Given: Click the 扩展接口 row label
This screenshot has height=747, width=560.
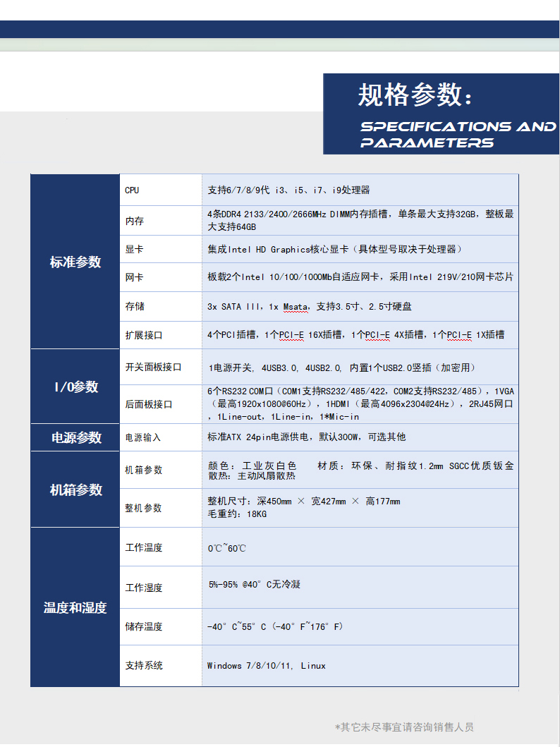Looking at the screenshot, I should [x=144, y=335].
